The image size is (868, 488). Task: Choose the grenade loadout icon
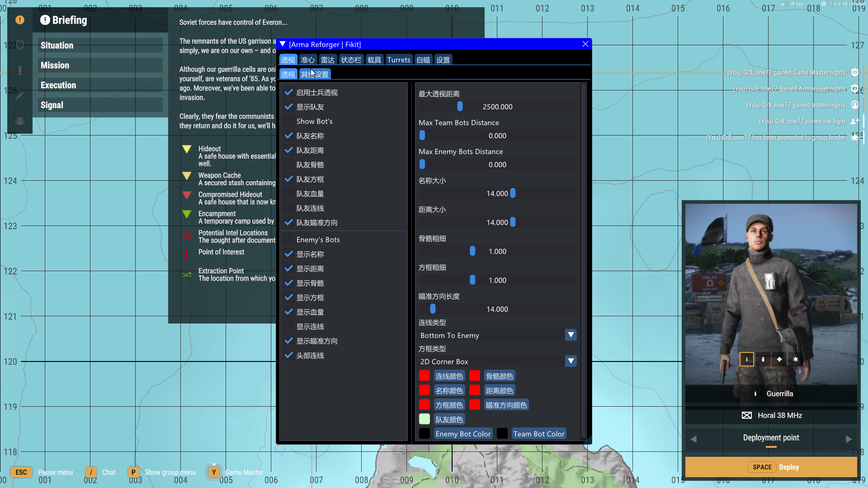coord(763,359)
